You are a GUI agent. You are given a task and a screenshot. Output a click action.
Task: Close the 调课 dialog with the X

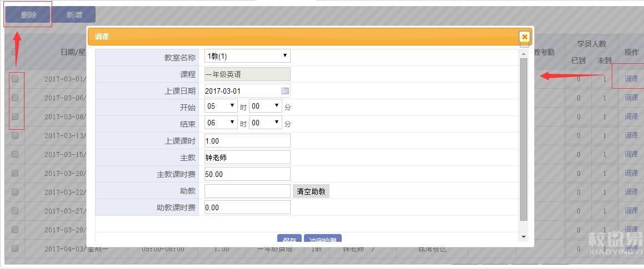coord(524,37)
